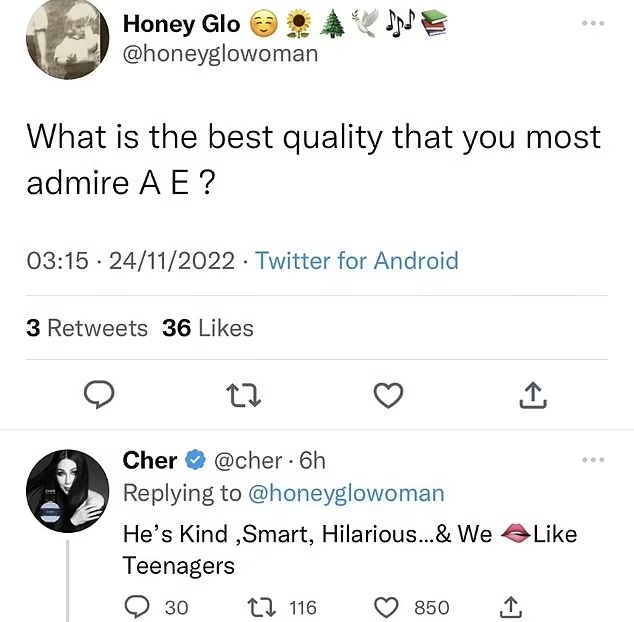This screenshot has width=634, height=622.
Task: View the 36 Likes list
Action: (208, 328)
